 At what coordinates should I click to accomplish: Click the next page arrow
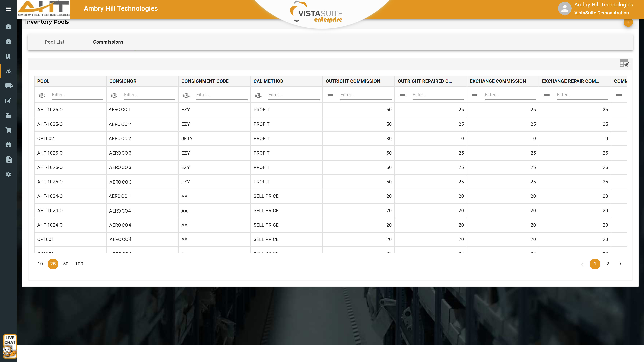(620, 264)
